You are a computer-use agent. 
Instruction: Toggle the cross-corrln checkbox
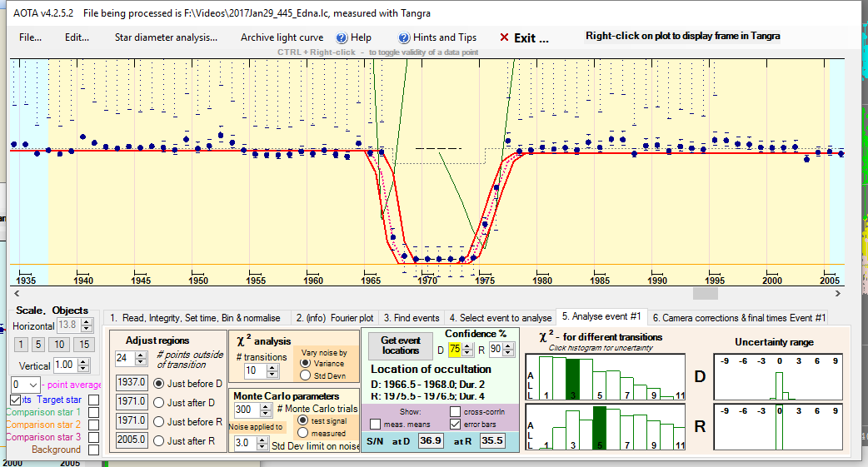click(455, 412)
